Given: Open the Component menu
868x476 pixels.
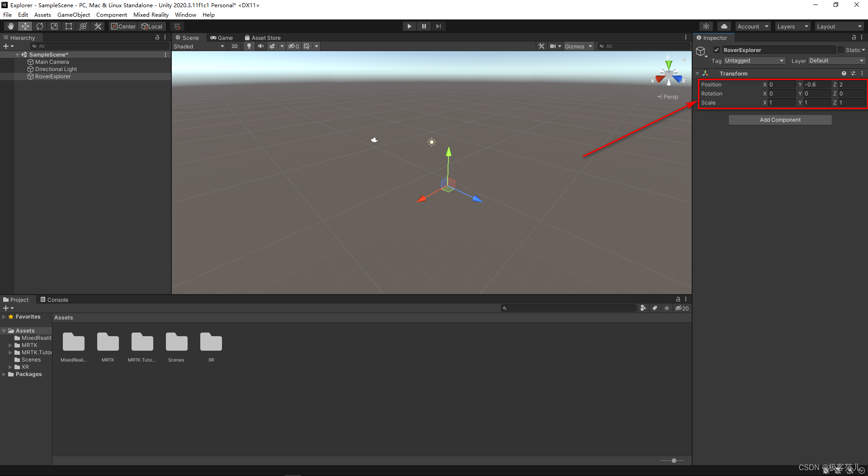Looking at the screenshot, I should [x=112, y=15].
